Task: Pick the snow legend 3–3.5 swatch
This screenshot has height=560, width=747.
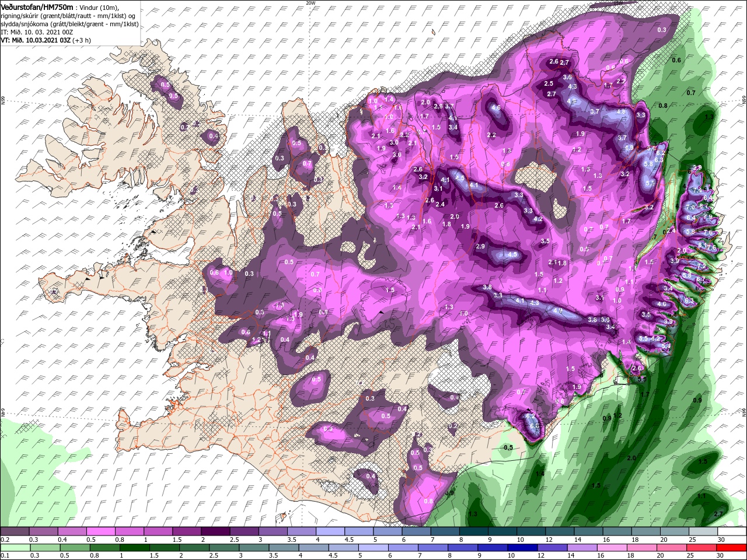Action: (x=273, y=531)
